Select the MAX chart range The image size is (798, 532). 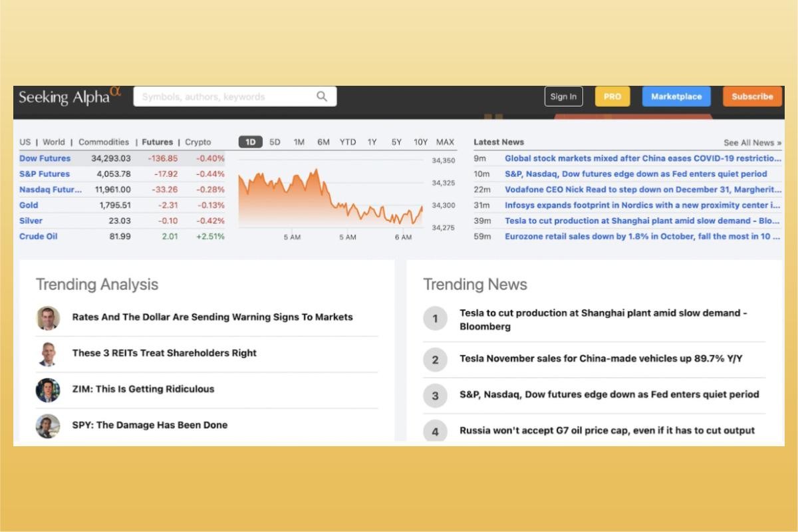(446, 142)
